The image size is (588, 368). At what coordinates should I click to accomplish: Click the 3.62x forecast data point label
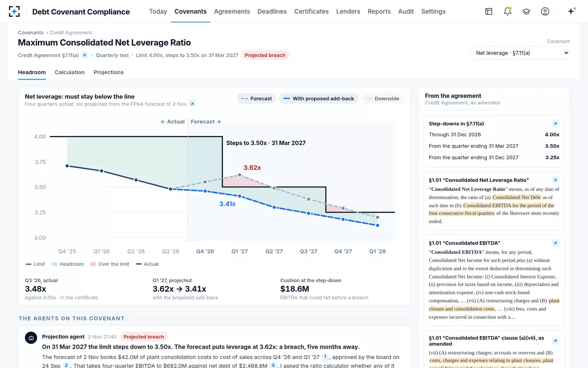pyautogui.click(x=252, y=168)
